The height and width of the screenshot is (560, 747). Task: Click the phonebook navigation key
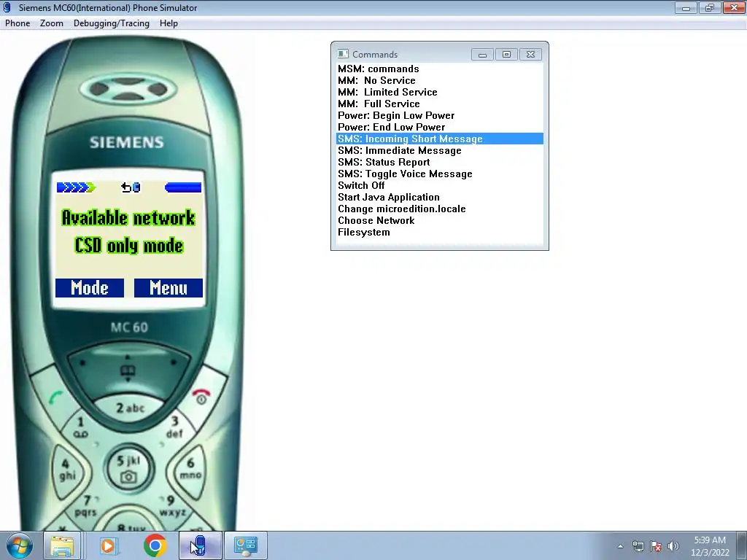tap(128, 370)
